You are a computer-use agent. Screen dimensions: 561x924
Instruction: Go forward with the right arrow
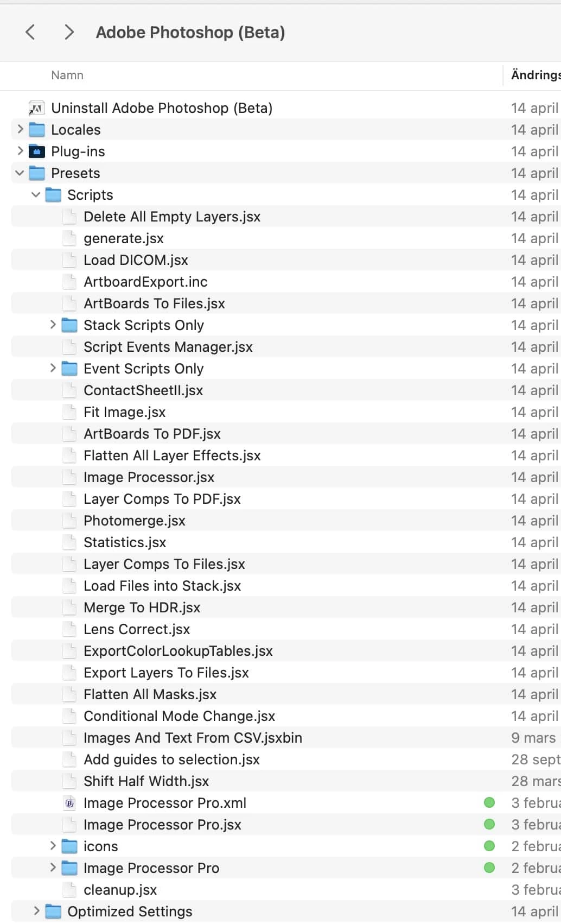(69, 32)
